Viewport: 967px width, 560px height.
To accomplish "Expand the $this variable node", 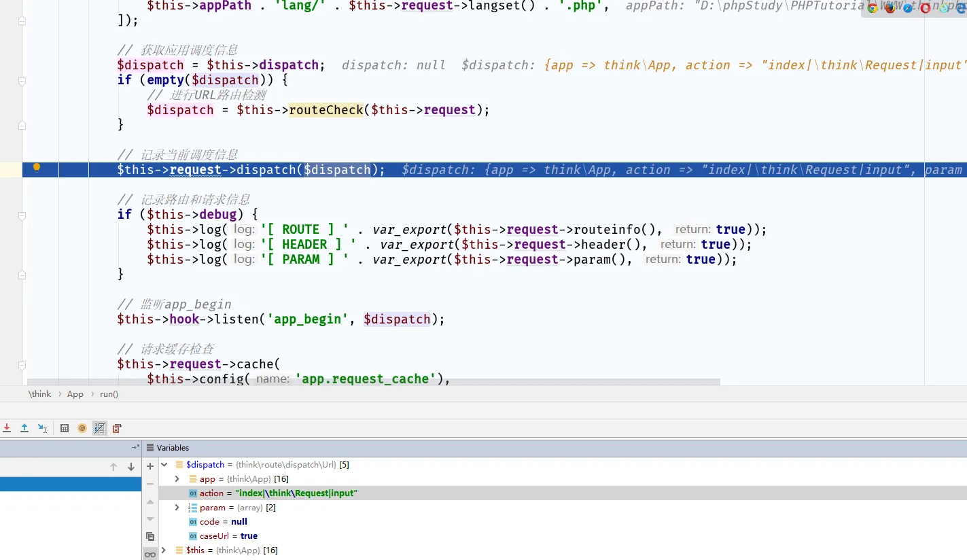I will pos(164,550).
